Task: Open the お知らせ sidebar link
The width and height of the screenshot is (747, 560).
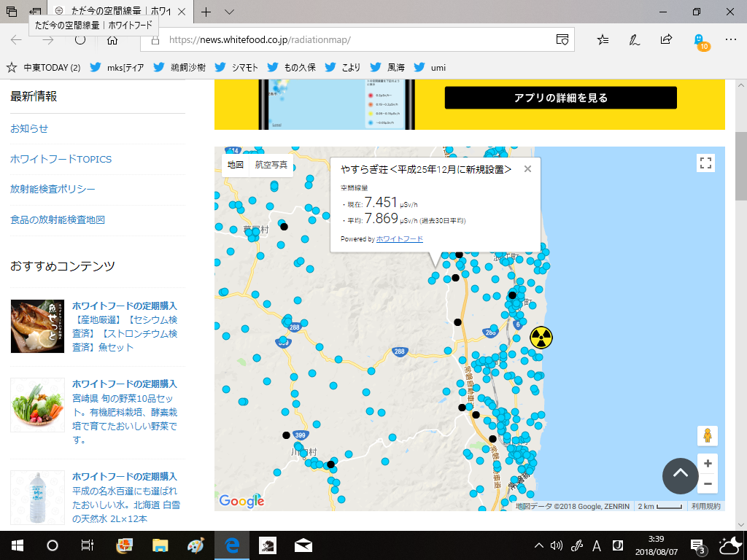Action: (x=29, y=128)
